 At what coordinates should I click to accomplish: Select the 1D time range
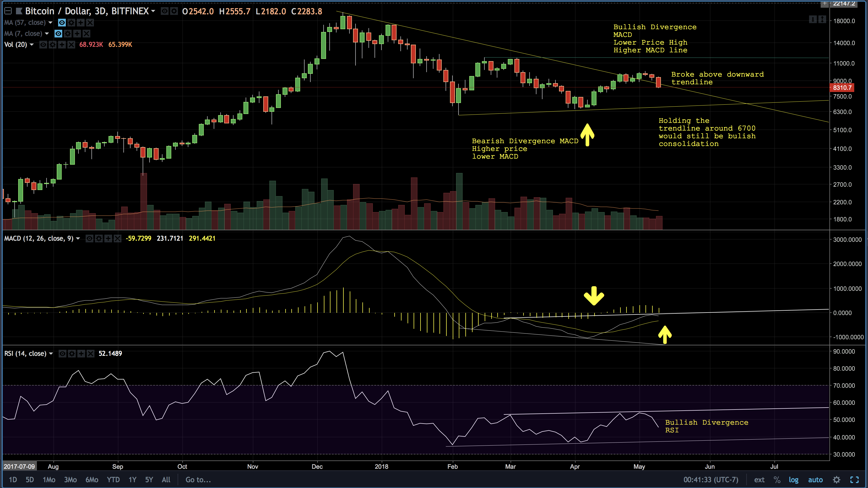(x=13, y=479)
